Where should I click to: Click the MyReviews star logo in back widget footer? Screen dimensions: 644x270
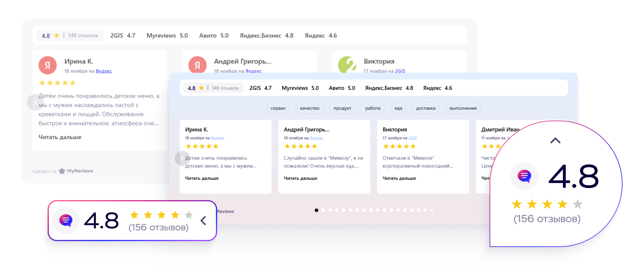[x=62, y=171]
